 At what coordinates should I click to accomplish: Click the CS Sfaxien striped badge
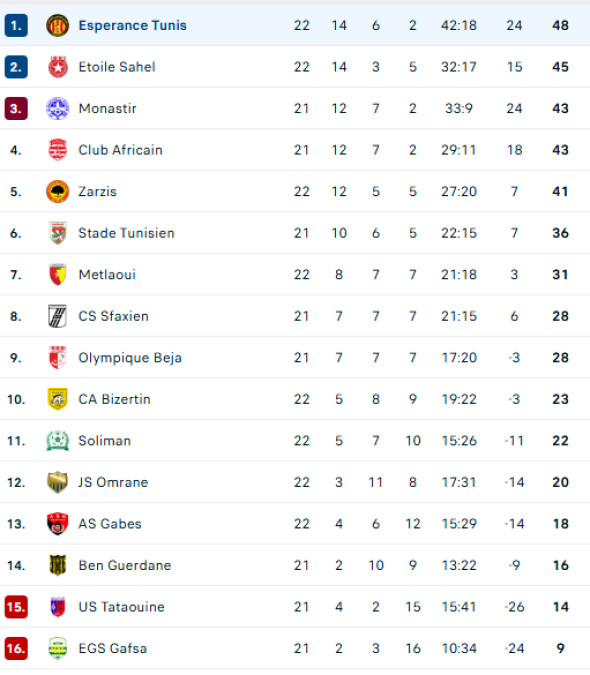[57, 316]
